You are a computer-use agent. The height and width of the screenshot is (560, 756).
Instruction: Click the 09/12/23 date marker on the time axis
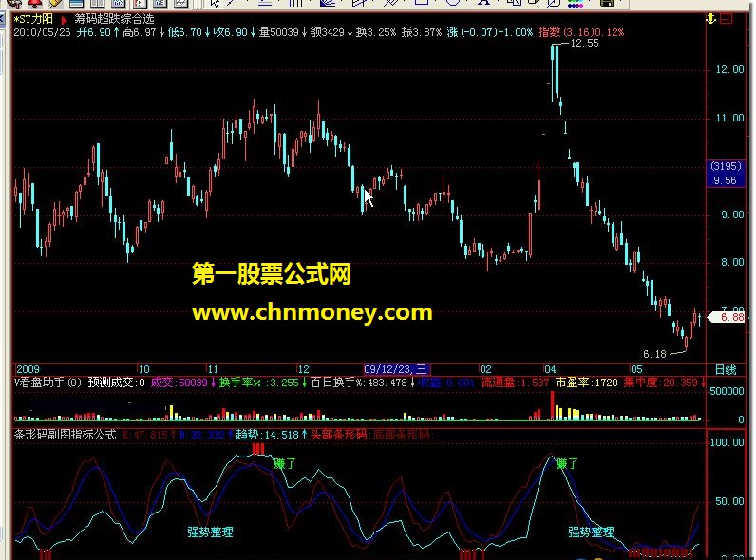click(396, 369)
